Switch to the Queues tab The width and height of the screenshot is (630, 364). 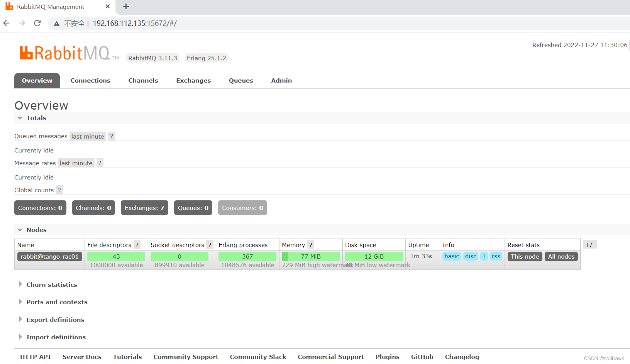click(241, 80)
